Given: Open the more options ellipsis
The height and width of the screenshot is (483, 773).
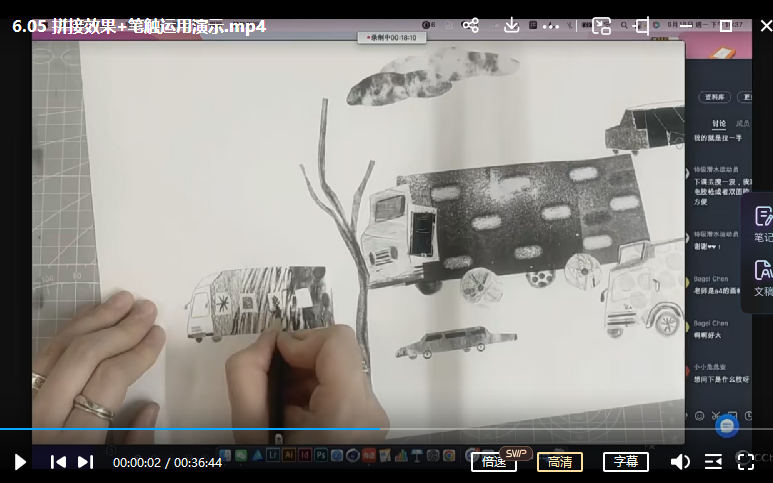Looking at the screenshot, I should pyautogui.click(x=551, y=26).
